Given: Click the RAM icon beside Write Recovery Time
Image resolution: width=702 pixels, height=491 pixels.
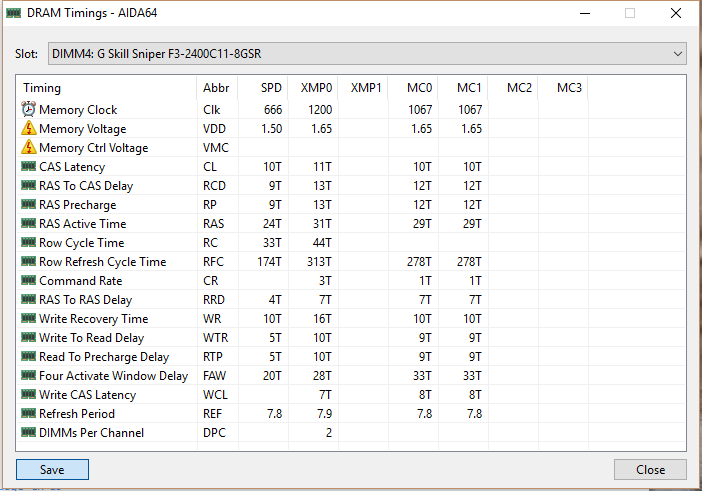Looking at the screenshot, I should (x=29, y=319).
